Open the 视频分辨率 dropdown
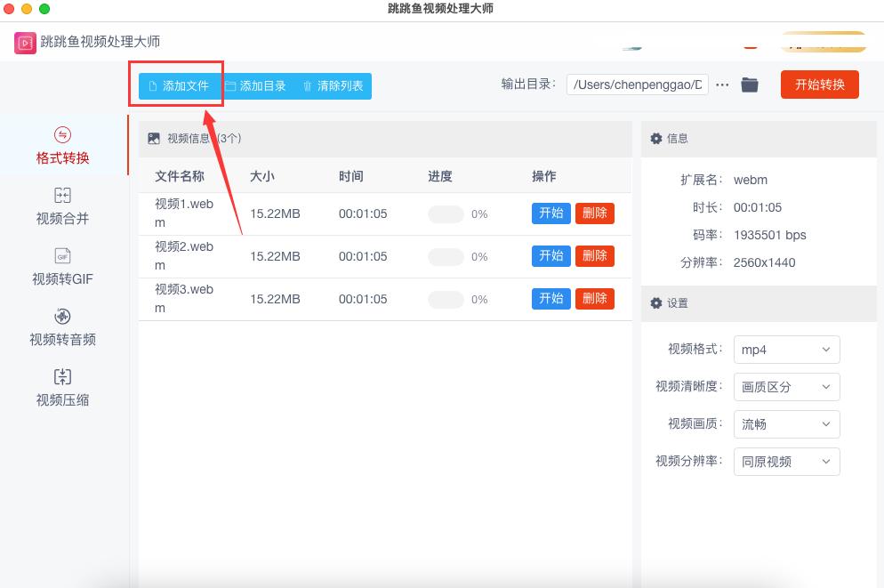 click(x=786, y=462)
